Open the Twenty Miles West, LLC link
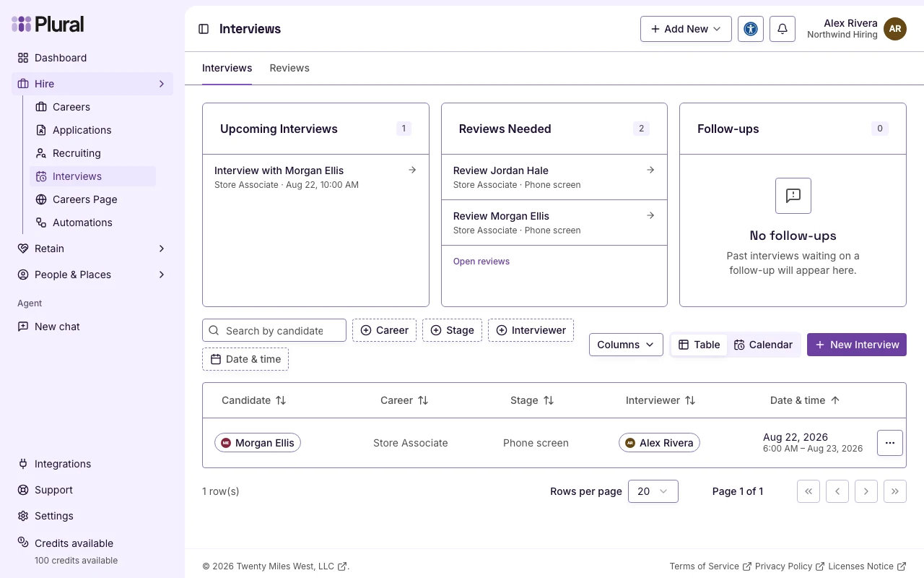The height and width of the screenshot is (578, 924). tap(292, 566)
